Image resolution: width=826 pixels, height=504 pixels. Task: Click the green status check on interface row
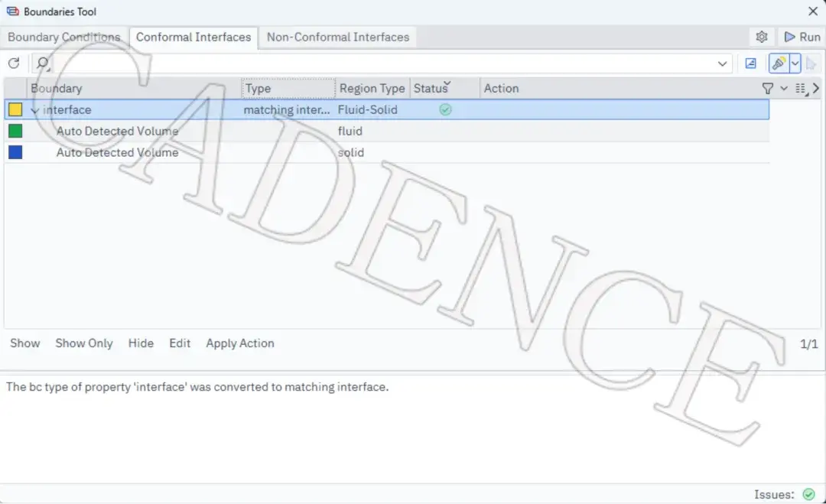(445, 109)
